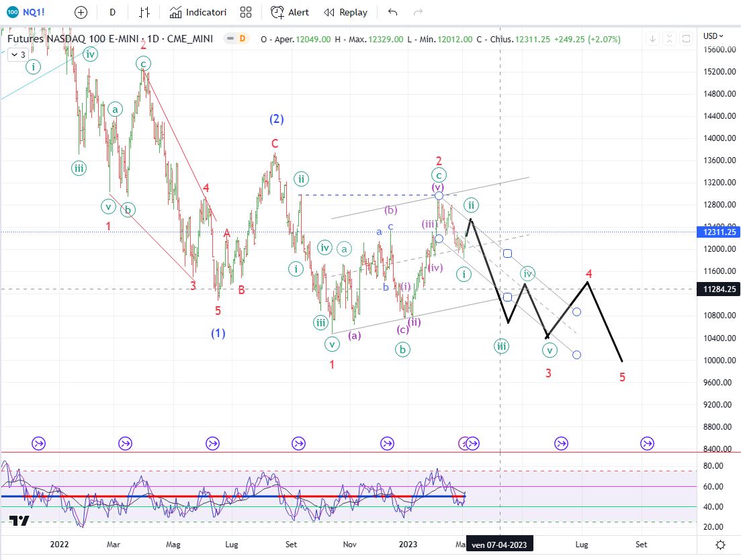Click the add symbol plus icon
This screenshot has height=560, width=741.
pyautogui.click(x=81, y=12)
